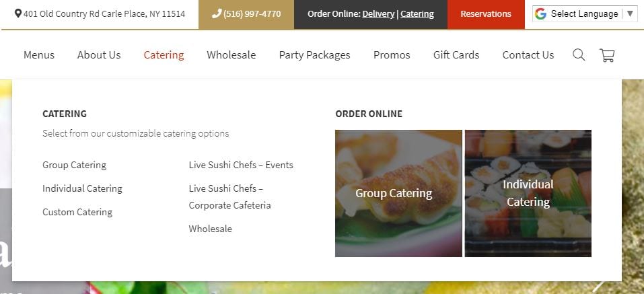Open the Menus navigation item
This screenshot has width=644, height=294.
39,55
